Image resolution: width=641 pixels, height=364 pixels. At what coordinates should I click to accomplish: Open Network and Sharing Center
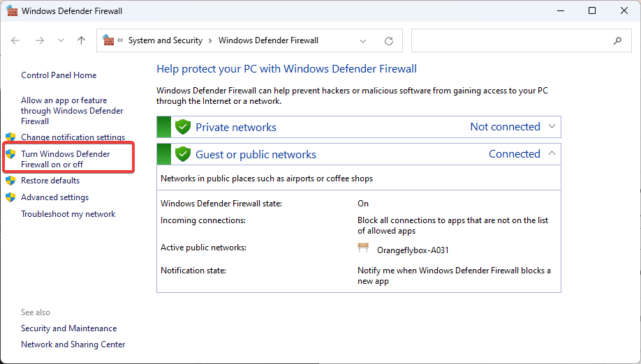point(73,344)
